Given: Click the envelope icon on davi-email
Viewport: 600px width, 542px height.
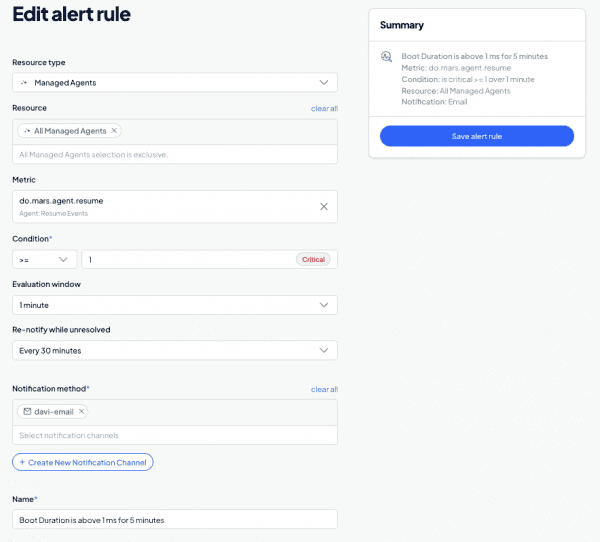Looking at the screenshot, I should point(27,411).
